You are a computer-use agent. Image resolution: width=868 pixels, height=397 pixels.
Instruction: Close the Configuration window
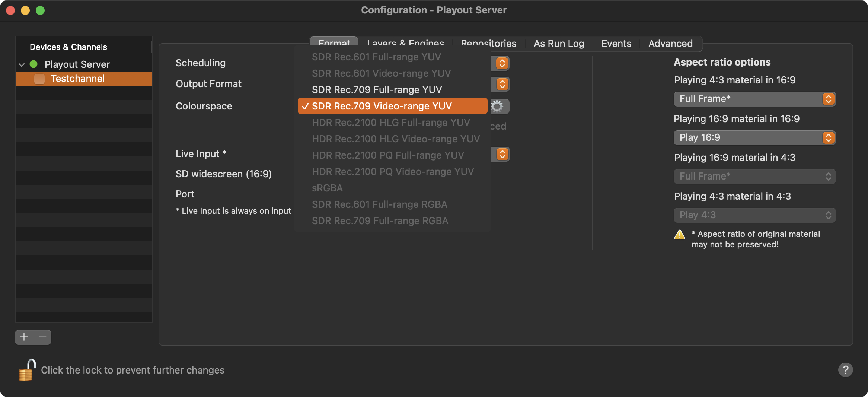[10, 10]
